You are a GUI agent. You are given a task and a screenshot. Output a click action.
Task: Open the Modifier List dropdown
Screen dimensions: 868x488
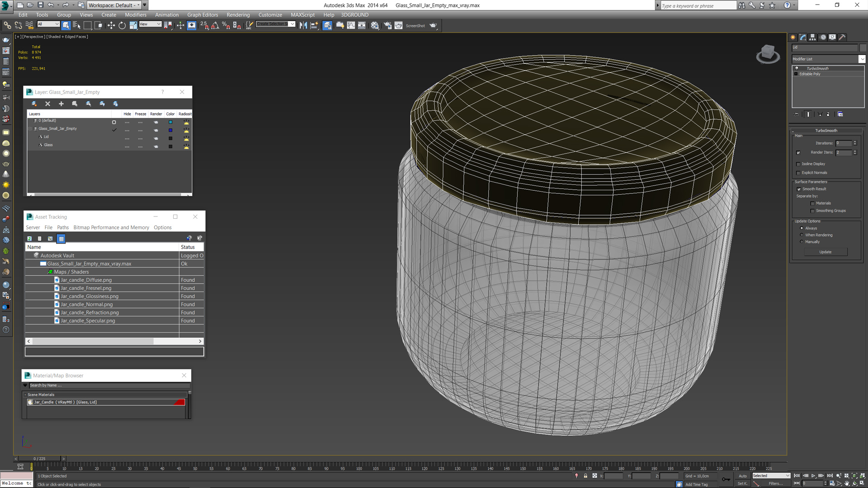click(x=828, y=59)
